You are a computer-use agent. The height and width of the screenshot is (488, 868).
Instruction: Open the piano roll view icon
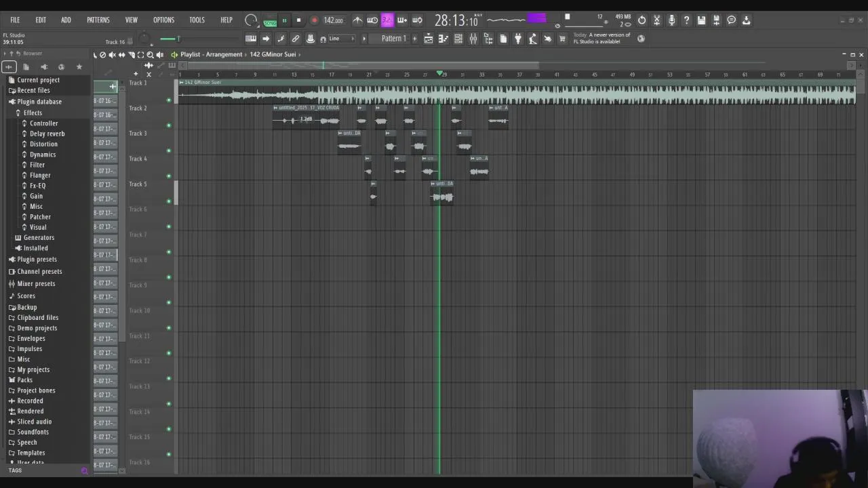[x=443, y=39]
